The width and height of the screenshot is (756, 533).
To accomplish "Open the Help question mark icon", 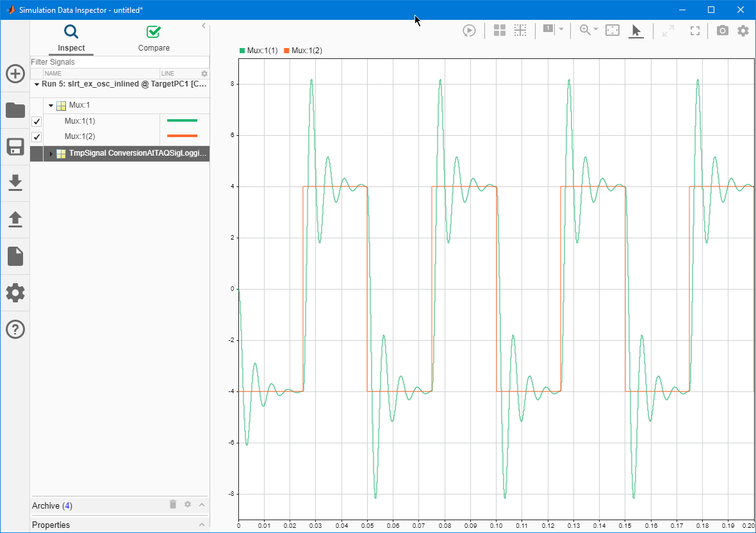I will tap(15, 329).
